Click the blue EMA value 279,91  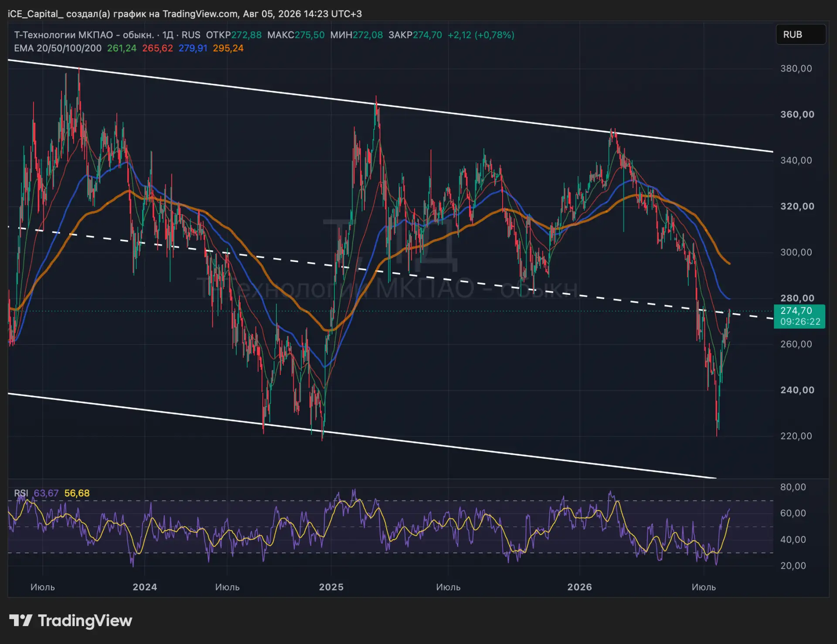(193, 48)
